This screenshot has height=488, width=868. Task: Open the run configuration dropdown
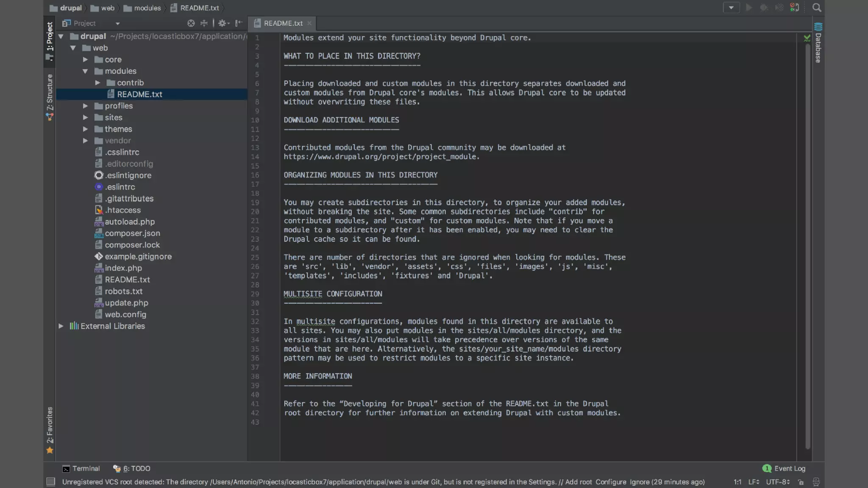click(731, 8)
